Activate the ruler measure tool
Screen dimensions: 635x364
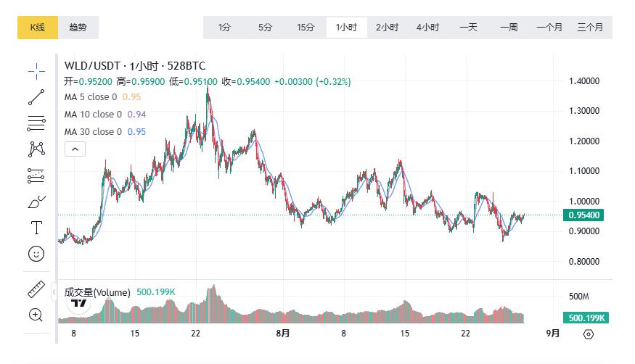pos(36,289)
